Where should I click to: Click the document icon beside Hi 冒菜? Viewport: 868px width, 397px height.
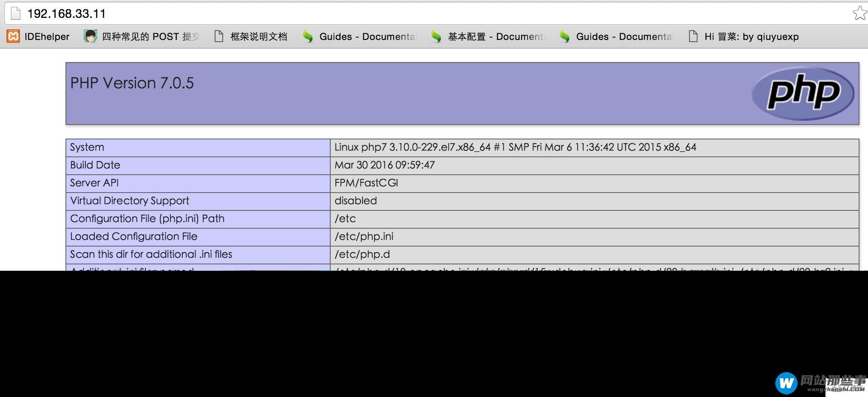pos(693,37)
